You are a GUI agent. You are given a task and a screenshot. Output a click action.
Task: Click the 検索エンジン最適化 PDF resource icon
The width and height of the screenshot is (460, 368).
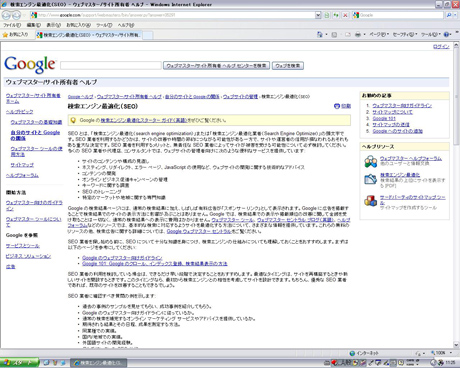pyautogui.click(x=371, y=179)
